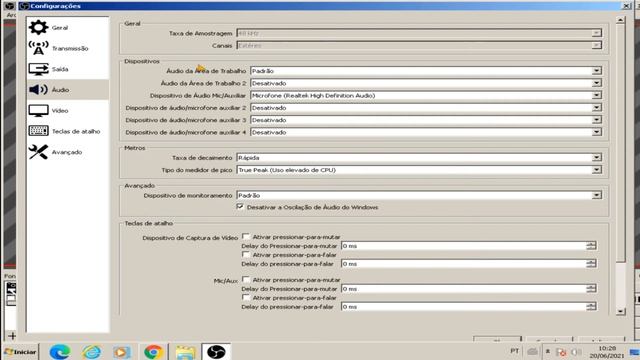Open Internet Explorer in the taskbar
This screenshot has width=640, height=360.
91,352
